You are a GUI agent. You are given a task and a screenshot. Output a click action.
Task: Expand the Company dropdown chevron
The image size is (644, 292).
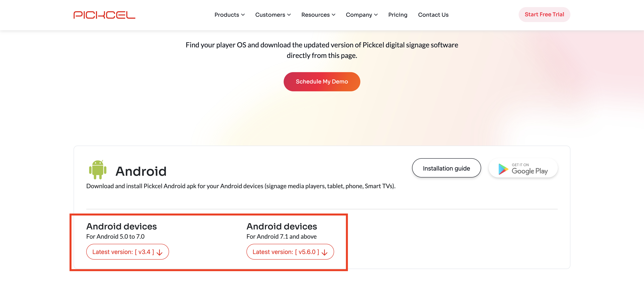(376, 15)
